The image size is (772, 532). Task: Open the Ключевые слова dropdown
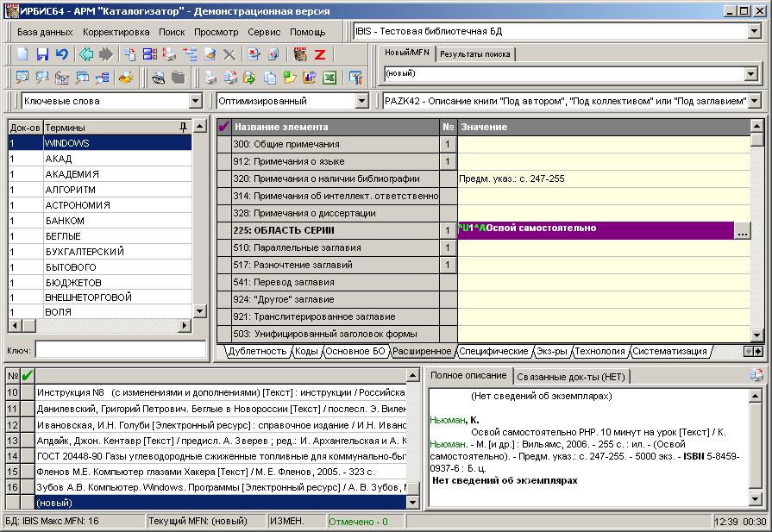[194, 102]
